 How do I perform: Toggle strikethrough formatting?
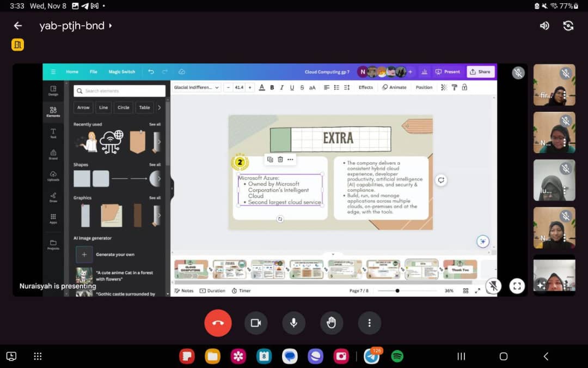302,87
